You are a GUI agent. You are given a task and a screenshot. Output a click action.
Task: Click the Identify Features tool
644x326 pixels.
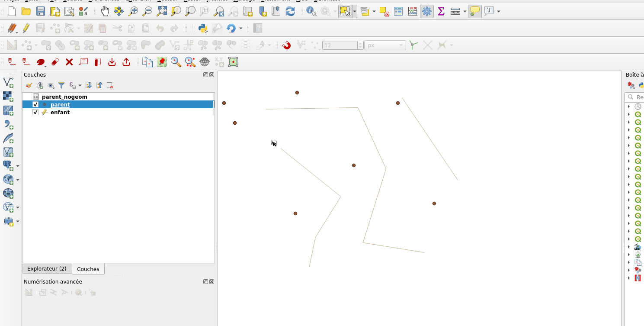[311, 11]
